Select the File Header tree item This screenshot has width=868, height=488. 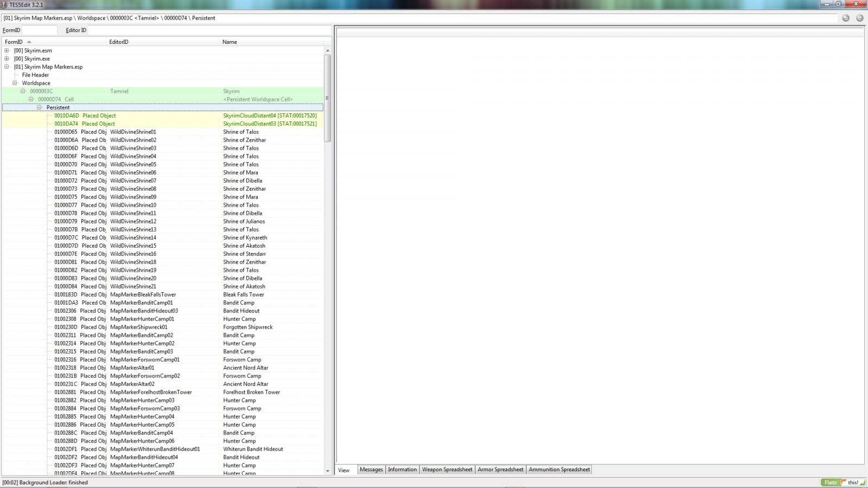tap(35, 75)
